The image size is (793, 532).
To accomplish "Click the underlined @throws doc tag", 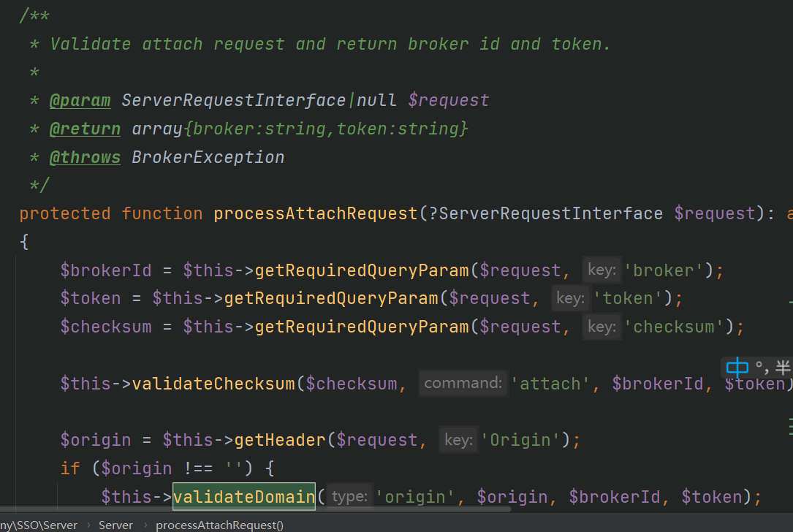I will (85, 156).
